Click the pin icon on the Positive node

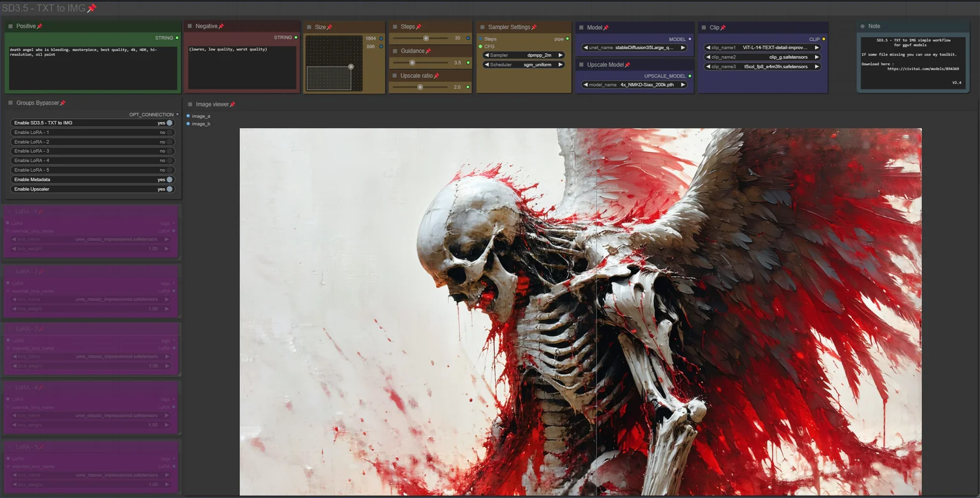point(40,26)
